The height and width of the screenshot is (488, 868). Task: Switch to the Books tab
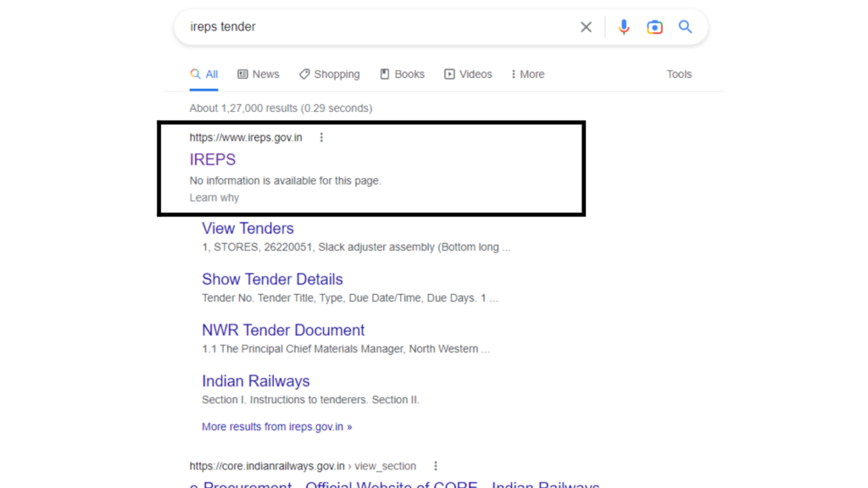[402, 75]
